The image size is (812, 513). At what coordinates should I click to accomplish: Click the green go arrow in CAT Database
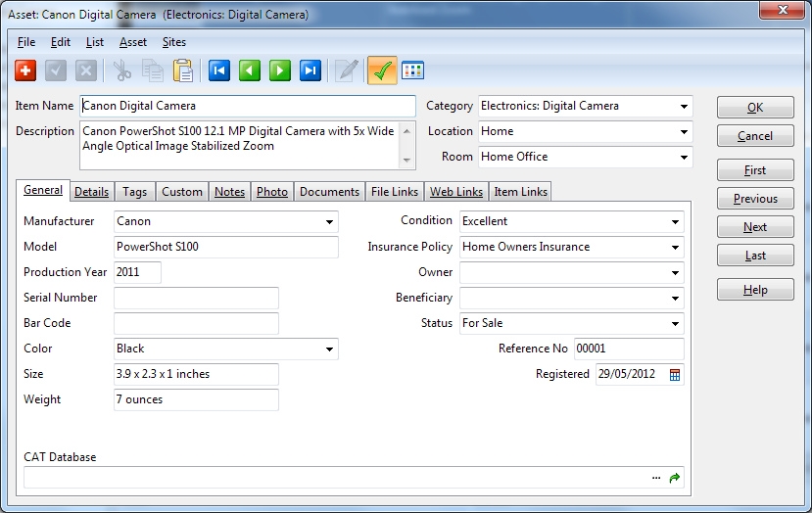674,478
